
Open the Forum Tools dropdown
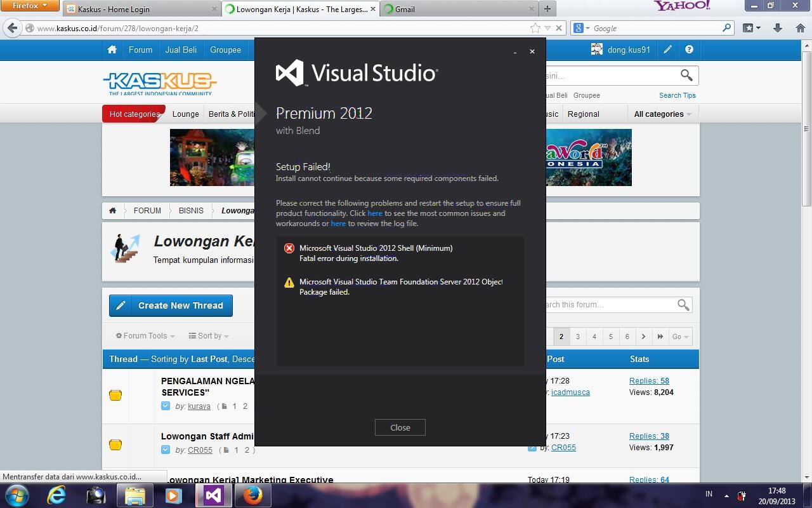coord(145,336)
